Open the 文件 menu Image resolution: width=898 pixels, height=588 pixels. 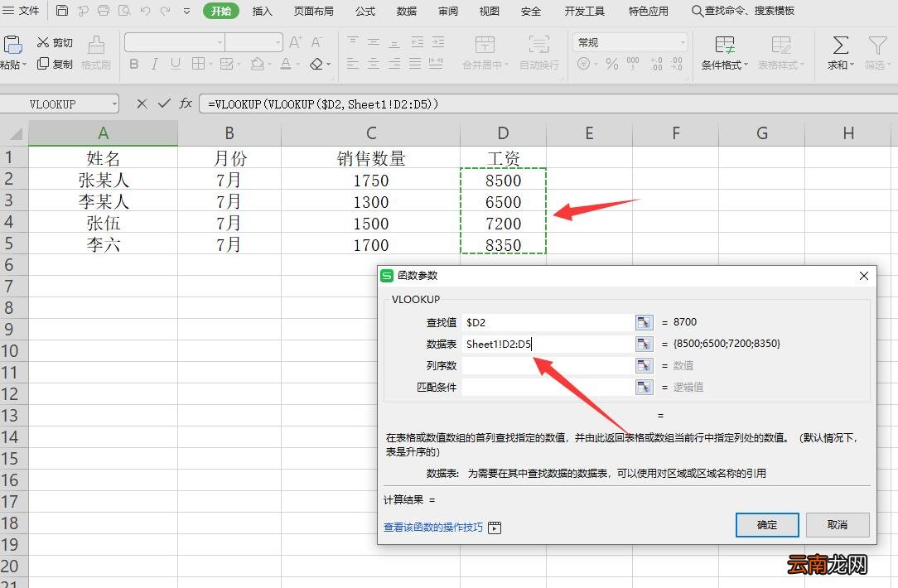pos(22,11)
